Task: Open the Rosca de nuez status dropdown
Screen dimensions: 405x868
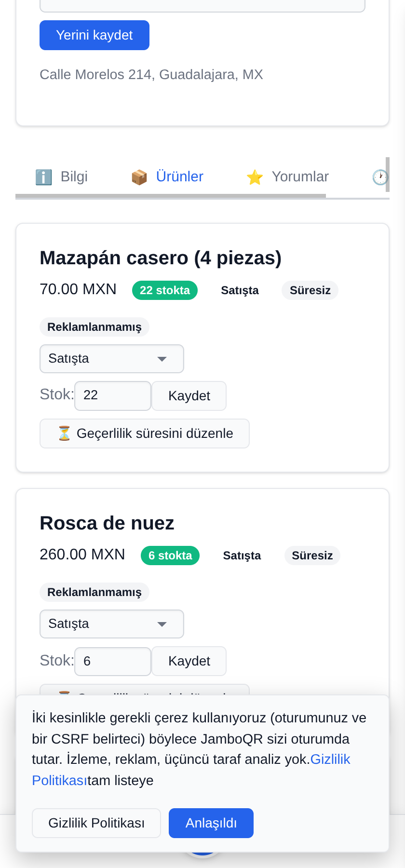Action: tap(112, 624)
